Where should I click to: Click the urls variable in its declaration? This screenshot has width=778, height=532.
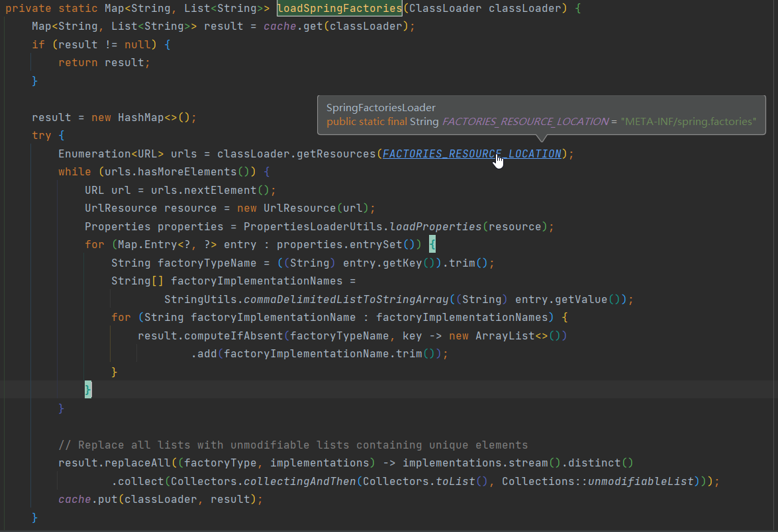(183, 154)
